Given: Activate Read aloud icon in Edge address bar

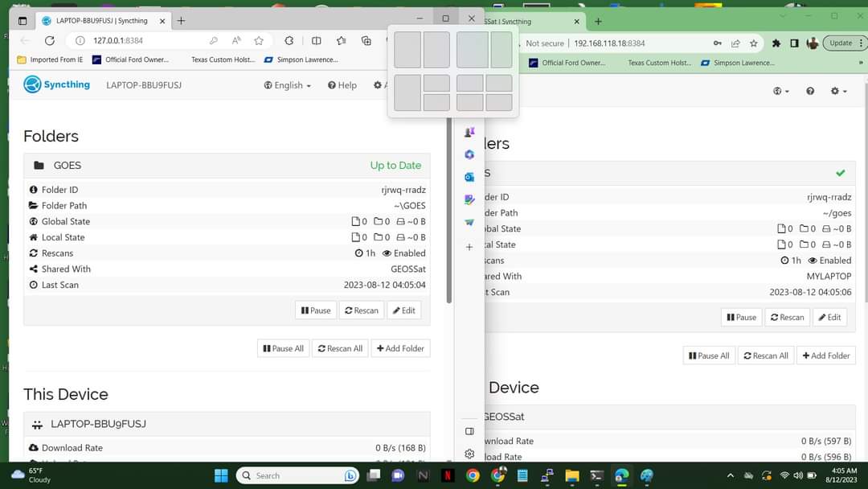Looking at the screenshot, I should tap(236, 40).
